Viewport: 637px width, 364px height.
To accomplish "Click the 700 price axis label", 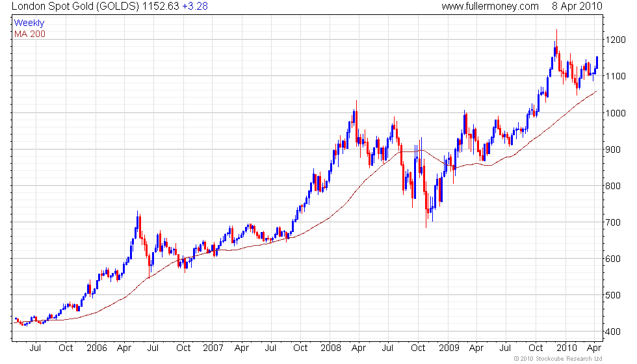I will point(613,222).
